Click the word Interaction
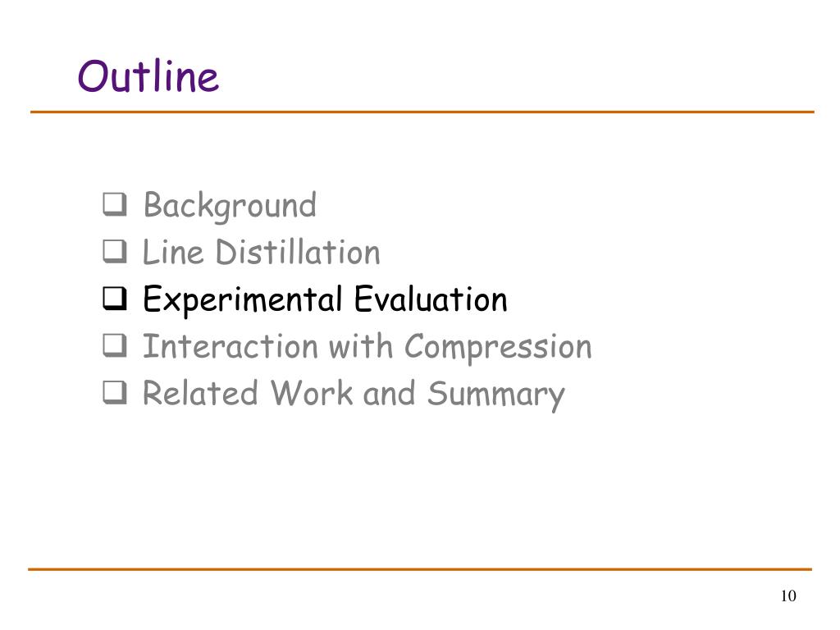Screen dimensions: 840x630 pos(231,346)
